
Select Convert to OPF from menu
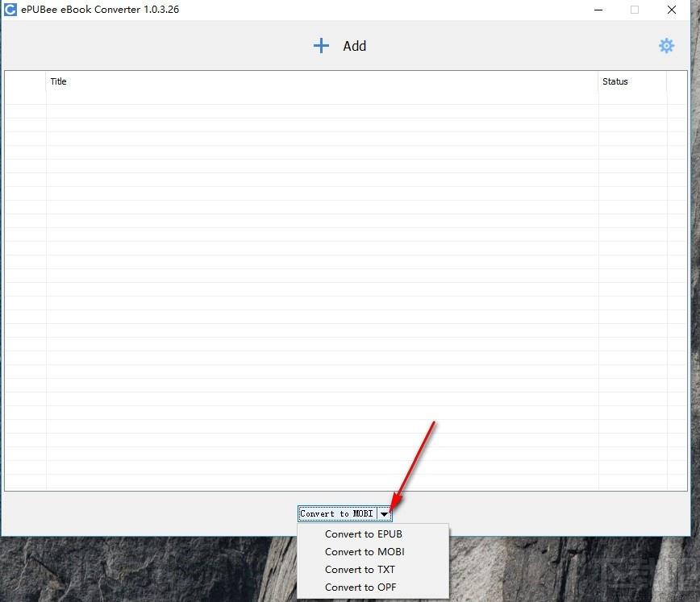pyautogui.click(x=373, y=587)
